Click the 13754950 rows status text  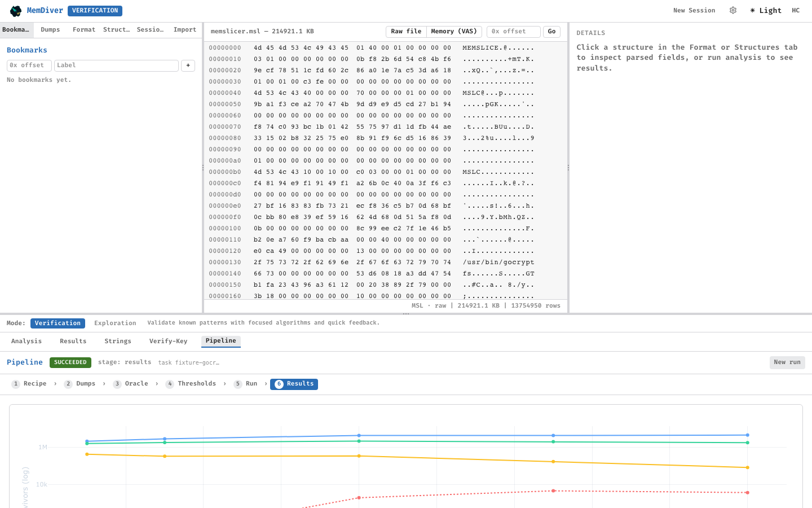coord(536,306)
